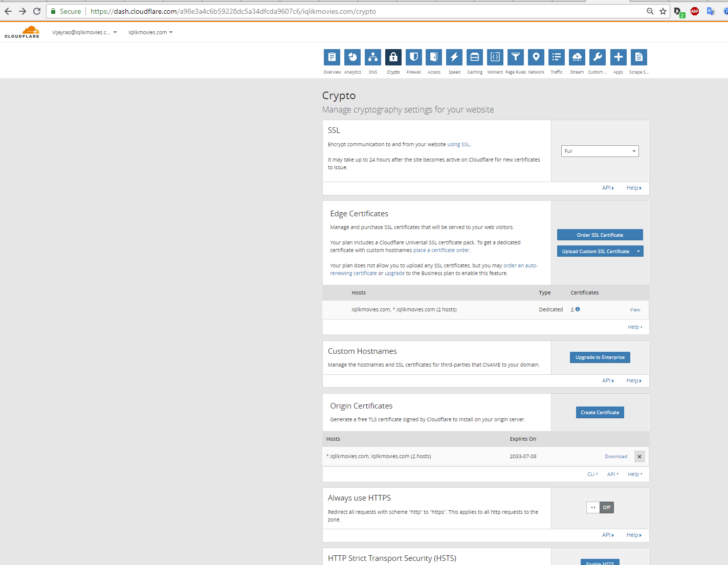Go to the DNS network icon

pyautogui.click(x=373, y=57)
